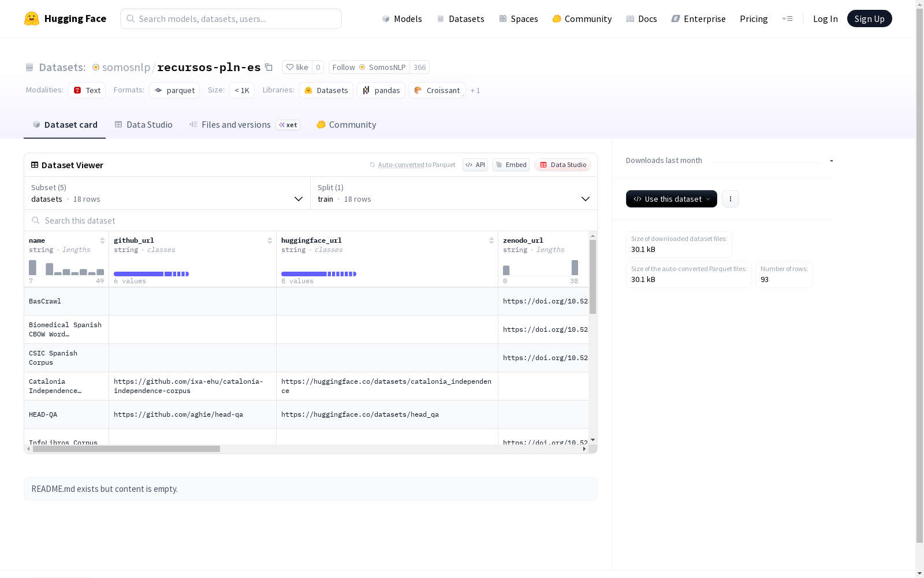Open the Data Studio button in viewer header

[562, 165]
